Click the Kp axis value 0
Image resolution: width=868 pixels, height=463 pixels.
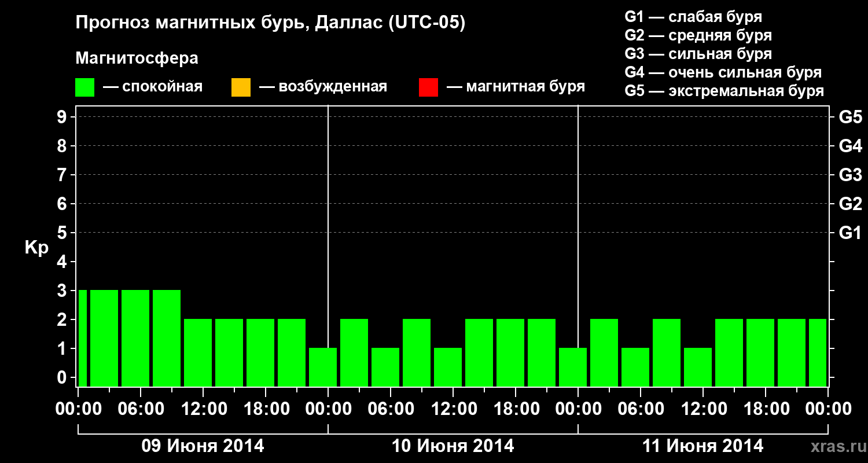coord(63,377)
